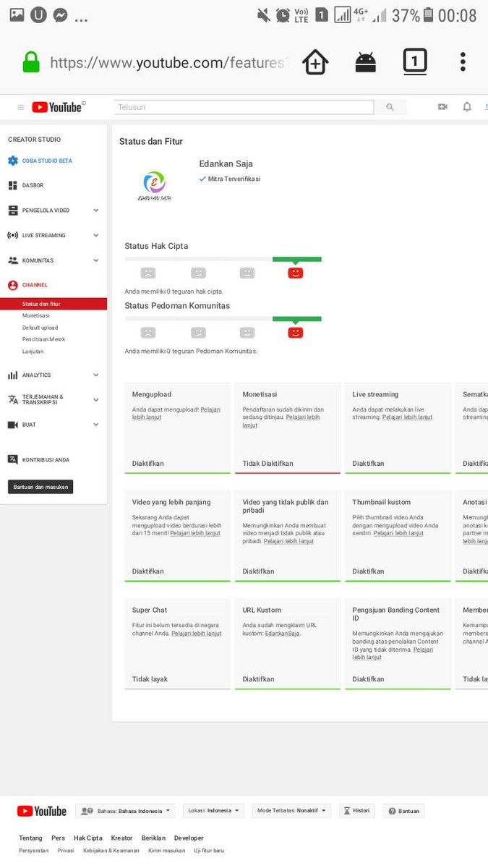The image size is (488, 868).
Task: Click the Dasbor dashboard icon
Action: pyautogui.click(x=13, y=185)
